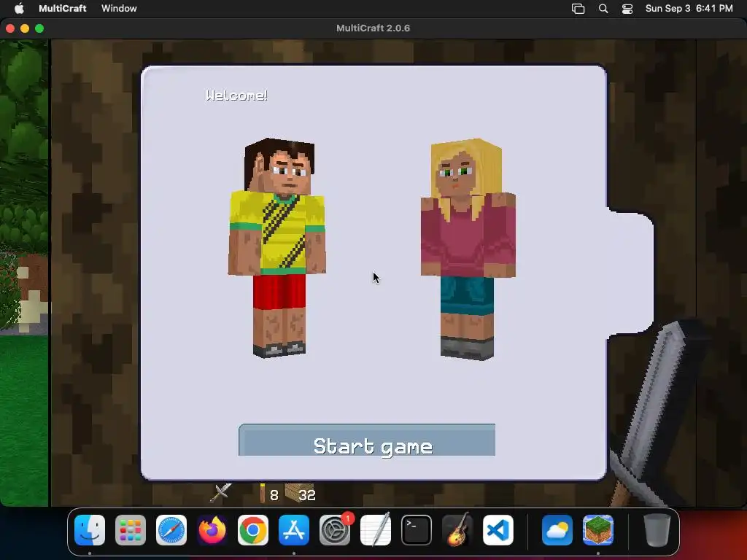Launch Google Chrome from the Dock

tap(253, 530)
